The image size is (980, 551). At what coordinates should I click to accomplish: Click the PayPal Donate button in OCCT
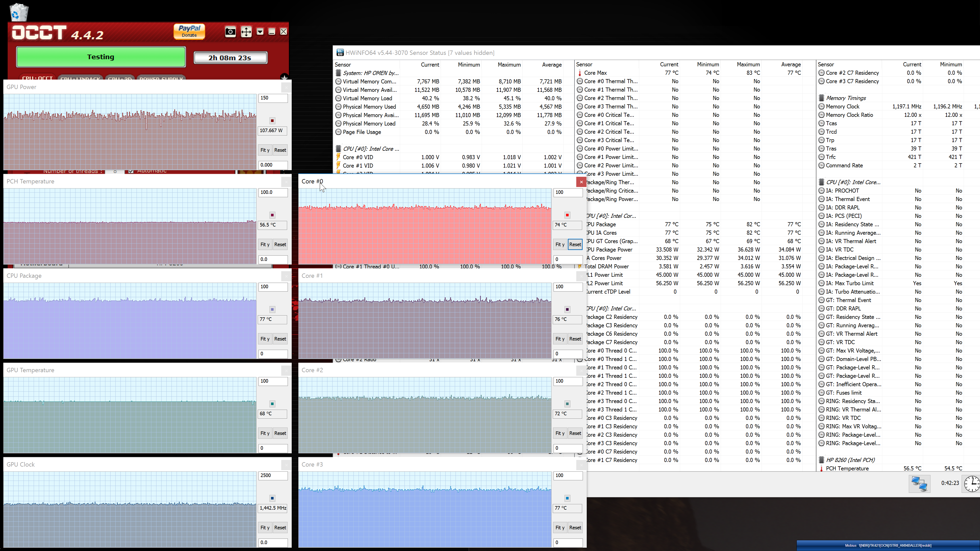pyautogui.click(x=189, y=31)
